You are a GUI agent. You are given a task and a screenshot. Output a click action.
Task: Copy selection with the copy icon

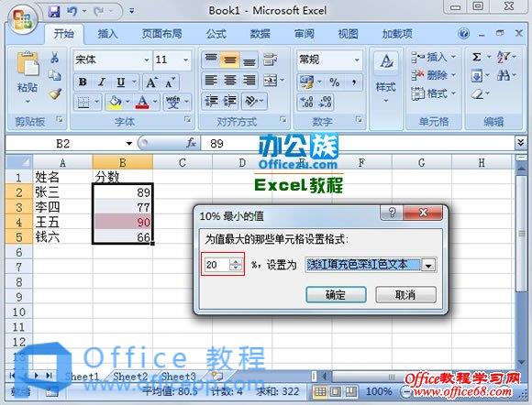[54, 75]
